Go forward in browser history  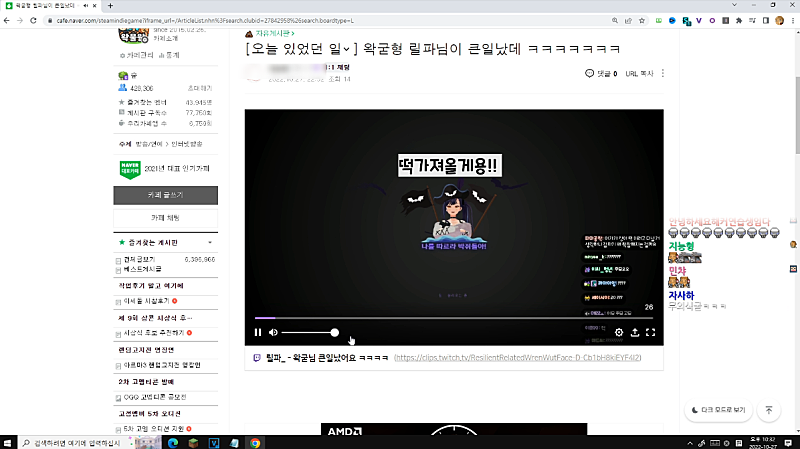(x=20, y=20)
